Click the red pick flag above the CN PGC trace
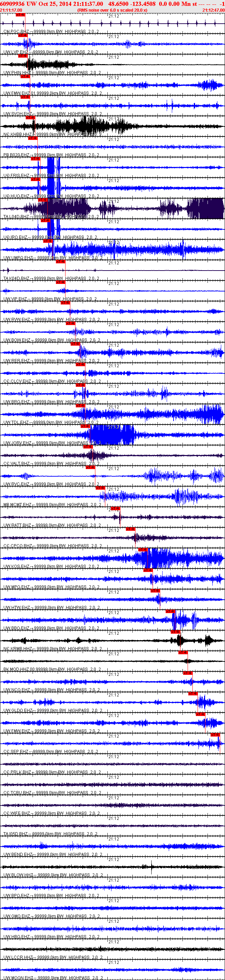 (x=20, y=14)
